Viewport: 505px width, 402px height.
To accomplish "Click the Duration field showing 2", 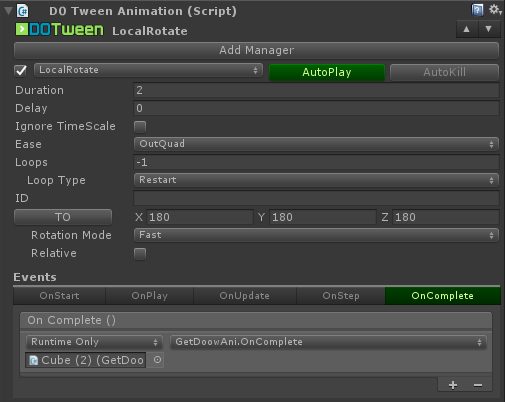I will click(316, 90).
